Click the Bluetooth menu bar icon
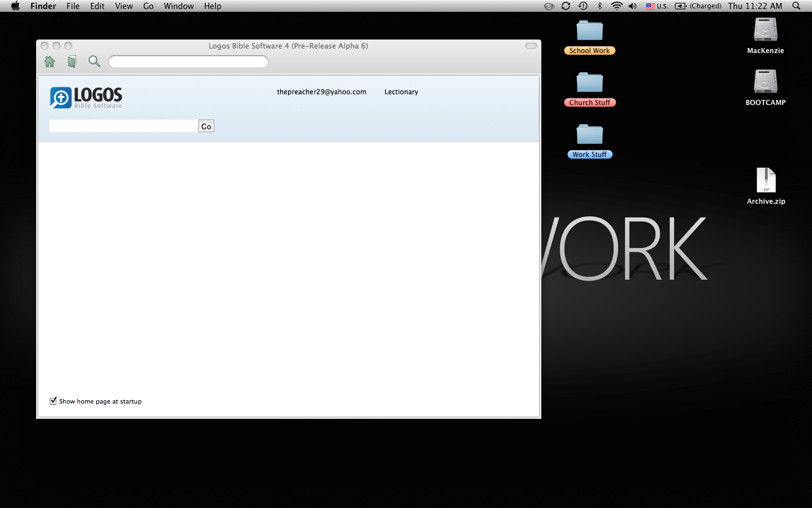The height and width of the screenshot is (508, 812). (x=600, y=6)
